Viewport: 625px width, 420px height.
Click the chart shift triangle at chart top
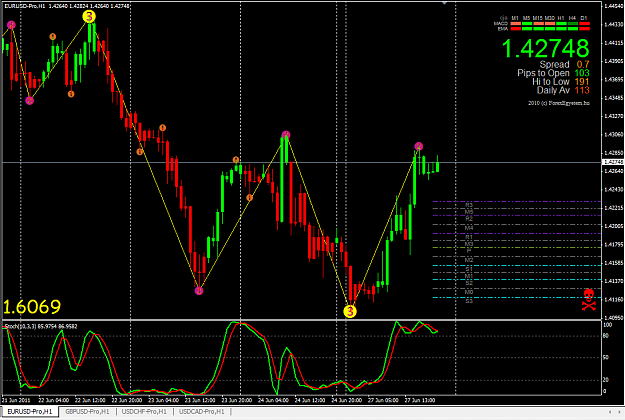[x=444, y=3]
